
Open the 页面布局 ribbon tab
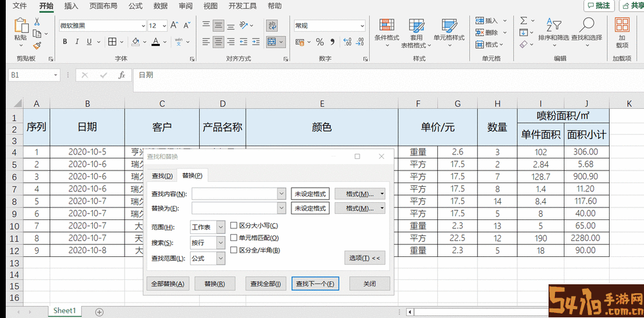coord(103,6)
